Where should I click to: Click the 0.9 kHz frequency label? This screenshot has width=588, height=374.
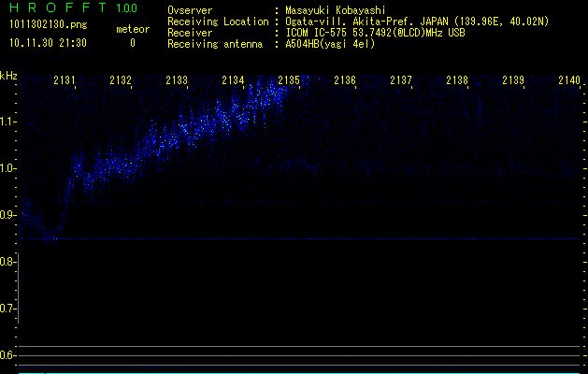(x=7, y=215)
